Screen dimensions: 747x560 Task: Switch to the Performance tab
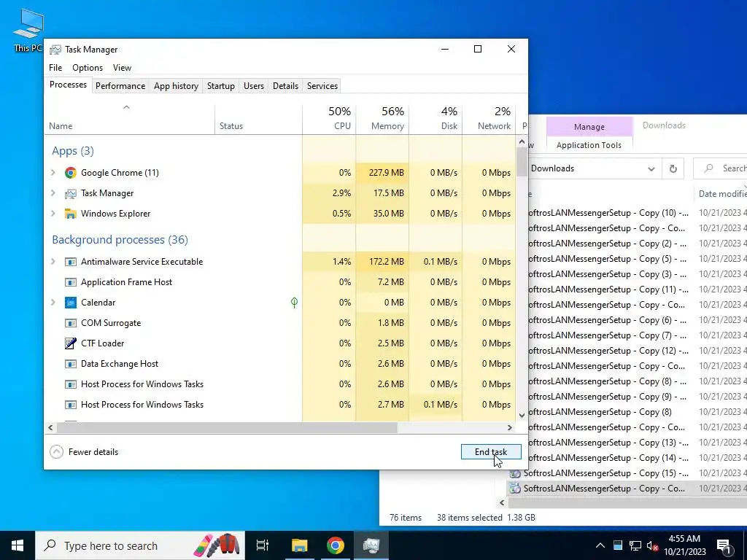[120, 86]
